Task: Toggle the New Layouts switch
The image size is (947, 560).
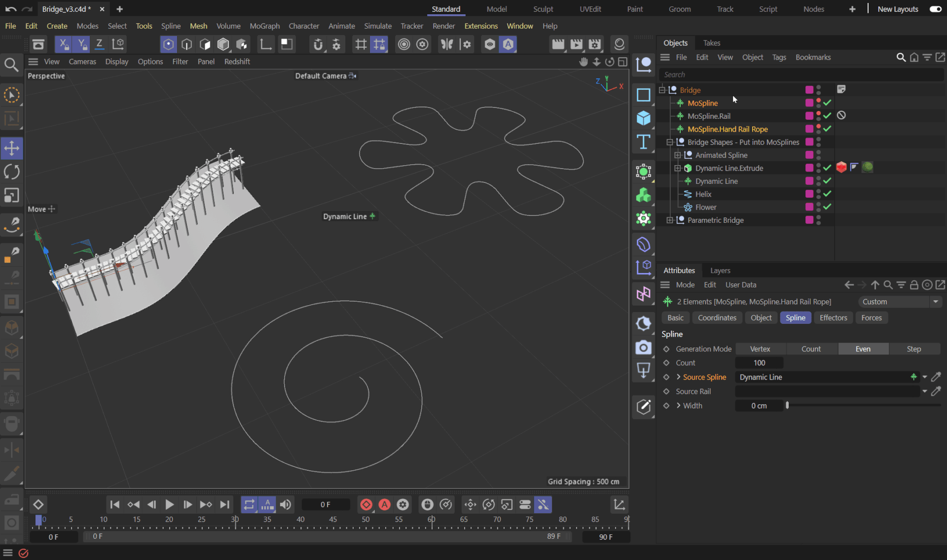Action: (936, 9)
